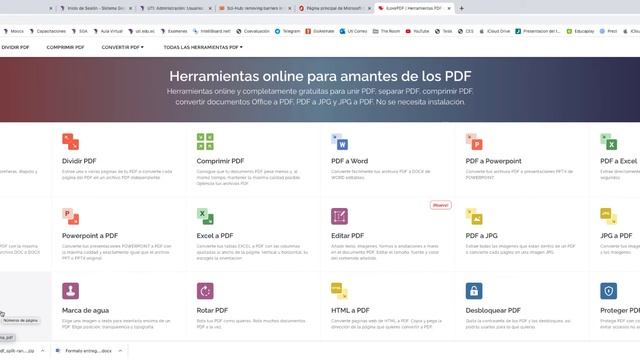Click the Comprimir PDF title link
The width and height of the screenshot is (640, 360).
(x=220, y=161)
